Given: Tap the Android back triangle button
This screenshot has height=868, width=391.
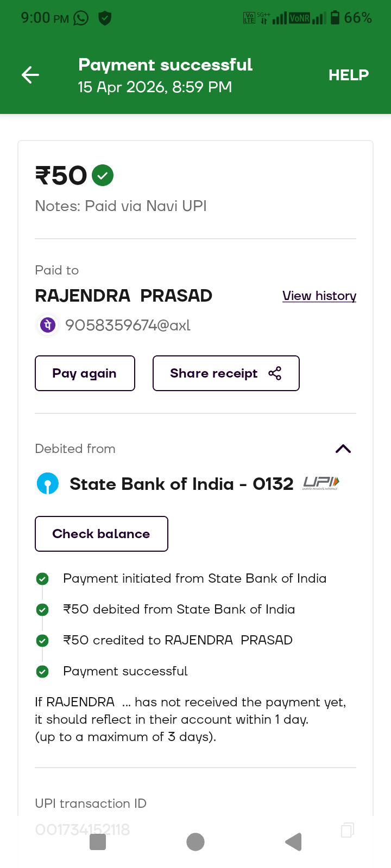Looking at the screenshot, I should coord(293,842).
